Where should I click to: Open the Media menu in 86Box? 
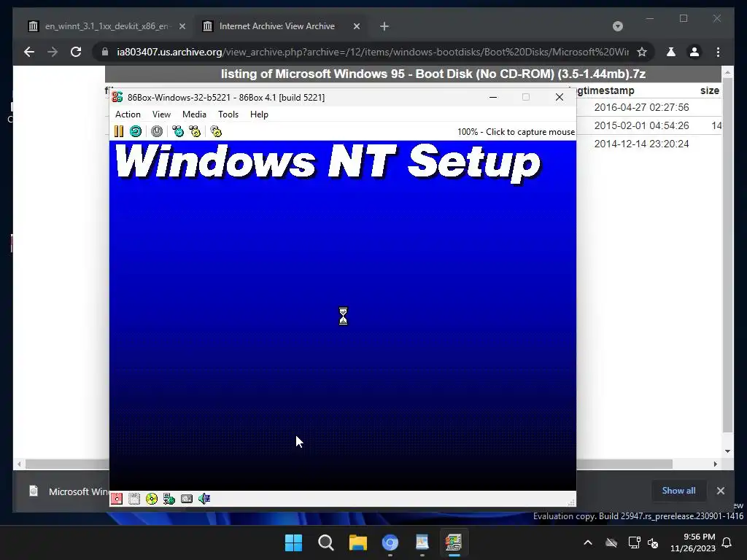point(194,114)
